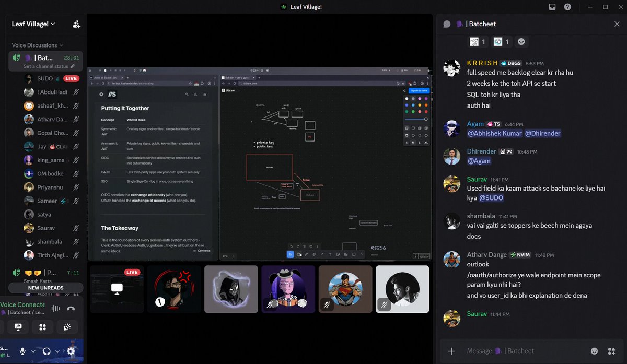Toggle the first emoji reaction count

[478, 42]
